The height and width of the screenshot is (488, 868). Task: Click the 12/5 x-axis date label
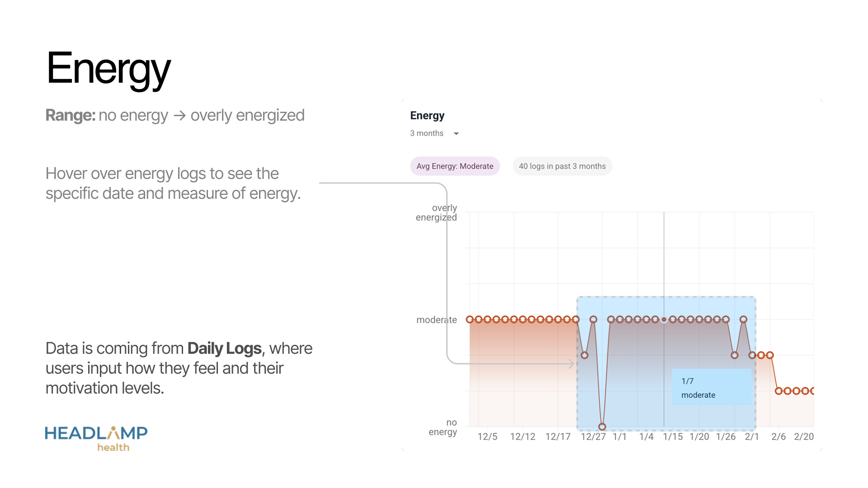point(487,437)
